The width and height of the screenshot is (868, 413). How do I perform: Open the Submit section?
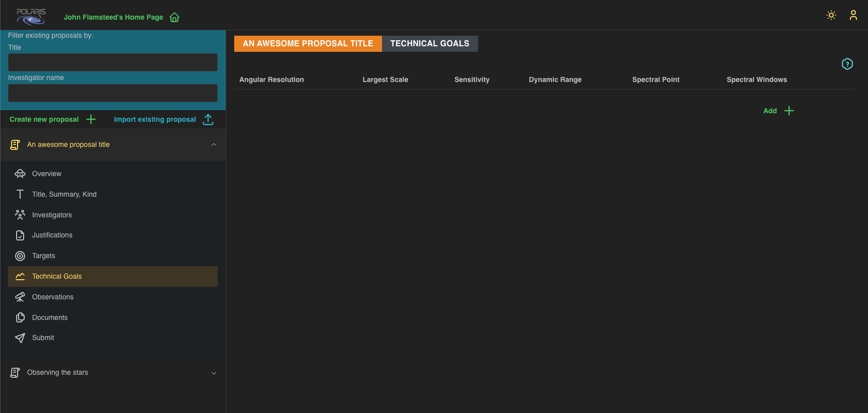(113, 338)
